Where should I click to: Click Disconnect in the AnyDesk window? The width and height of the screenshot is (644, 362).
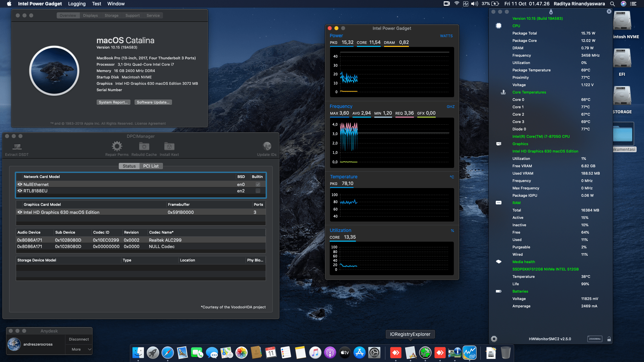pyautogui.click(x=78, y=339)
